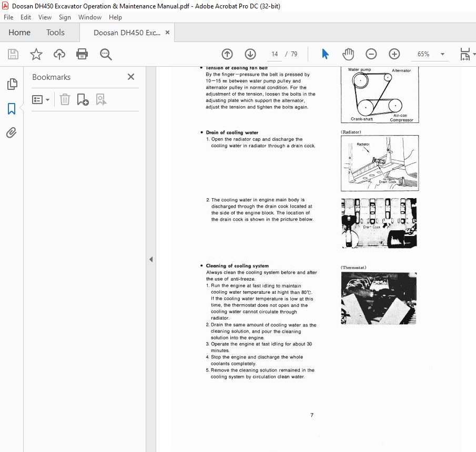
Task: Open the Help menu
Action: (115, 17)
